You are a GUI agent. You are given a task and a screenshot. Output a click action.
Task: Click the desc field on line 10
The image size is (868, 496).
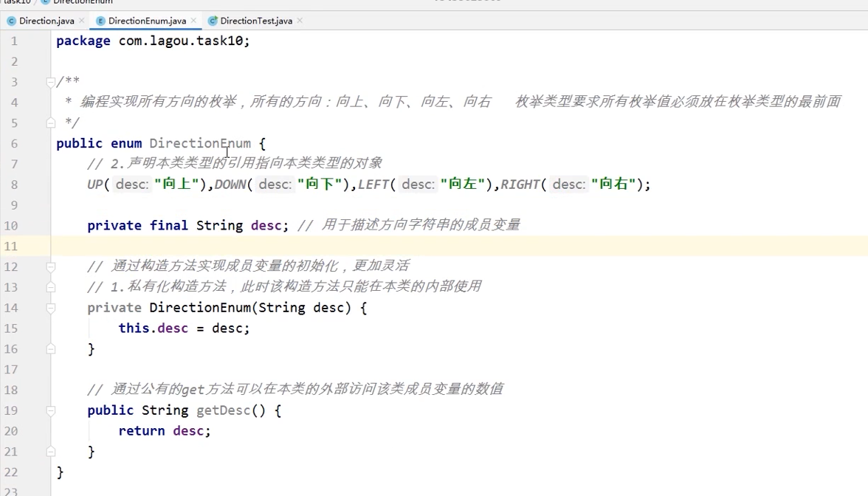[x=266, y=225]
